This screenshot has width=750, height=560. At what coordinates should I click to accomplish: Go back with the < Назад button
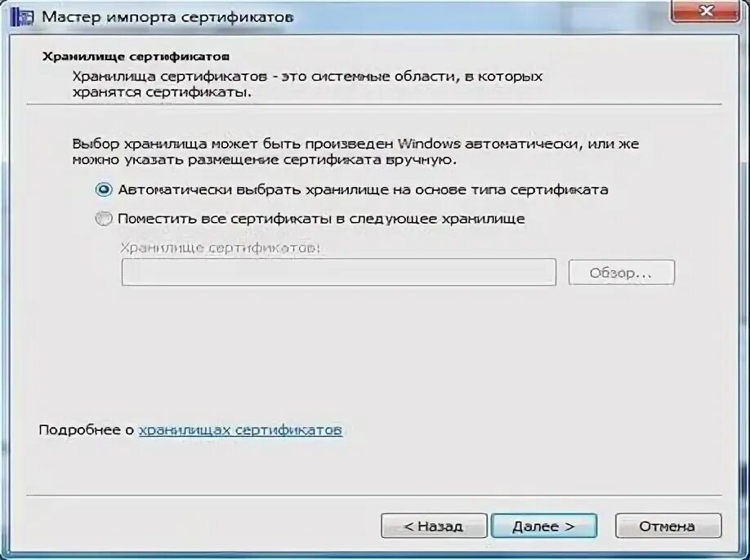[x=434, y=526]
